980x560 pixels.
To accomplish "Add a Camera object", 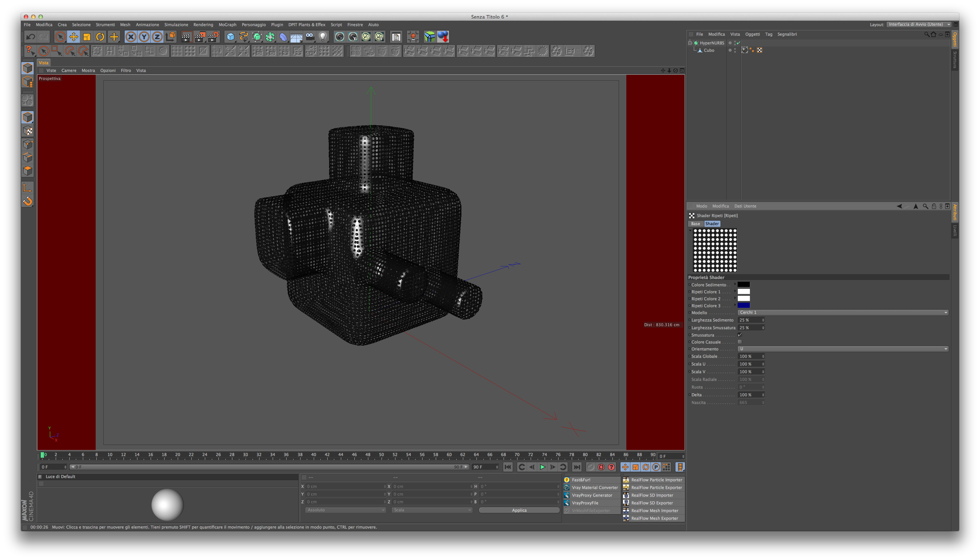I will pyautogui.click(x=310, y=37).
